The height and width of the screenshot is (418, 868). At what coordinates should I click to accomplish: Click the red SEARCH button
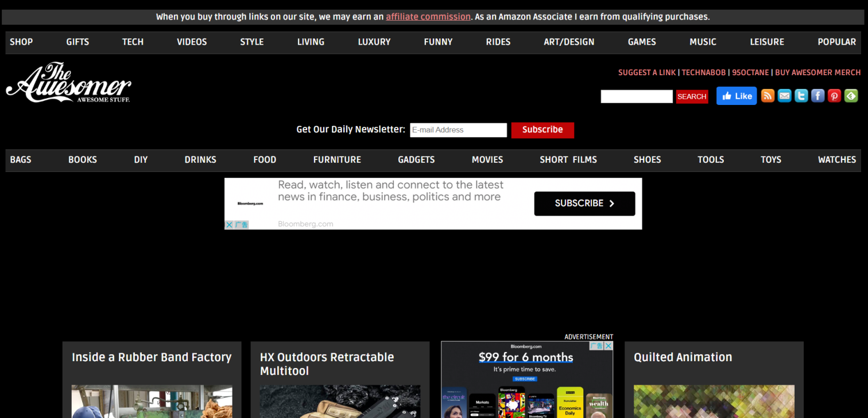692,96
